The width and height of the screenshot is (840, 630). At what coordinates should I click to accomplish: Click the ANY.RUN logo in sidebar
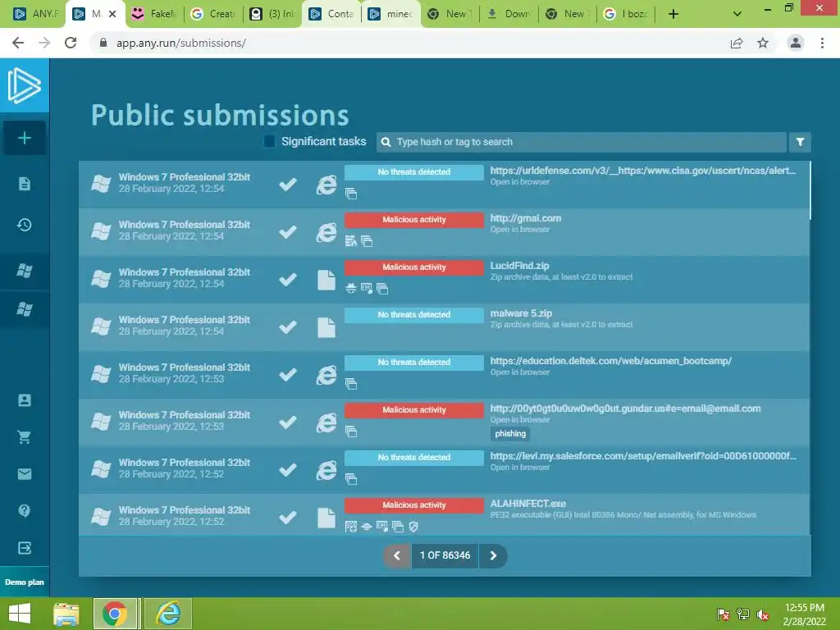24,85
